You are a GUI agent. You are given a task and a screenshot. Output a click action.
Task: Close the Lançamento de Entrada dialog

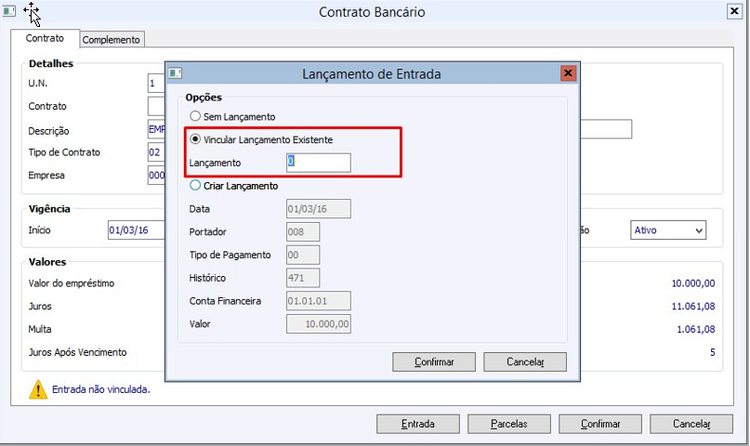[568, 73]
